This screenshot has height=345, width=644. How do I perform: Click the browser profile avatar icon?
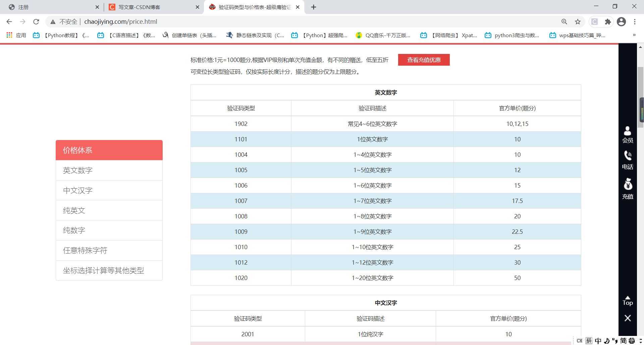click(x=621, y=21)
